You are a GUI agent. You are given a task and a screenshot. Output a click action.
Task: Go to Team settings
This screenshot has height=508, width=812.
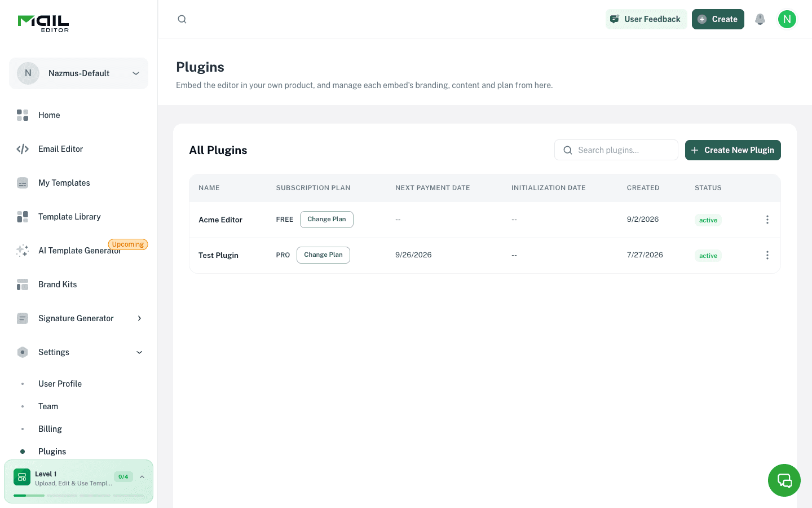(48, 406)
